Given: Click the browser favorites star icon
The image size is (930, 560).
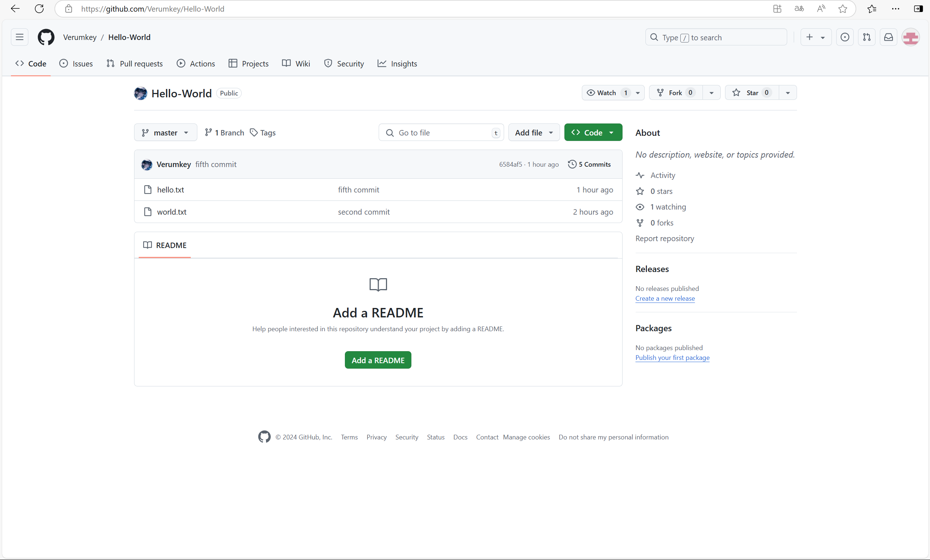Looking at the screenshot, I should [x=843, y=9].
